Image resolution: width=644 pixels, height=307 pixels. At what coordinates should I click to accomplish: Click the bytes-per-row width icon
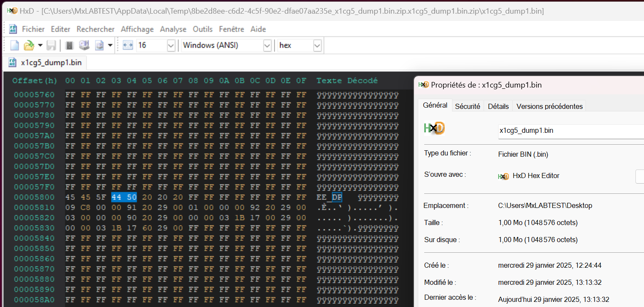tap(128, 45)
